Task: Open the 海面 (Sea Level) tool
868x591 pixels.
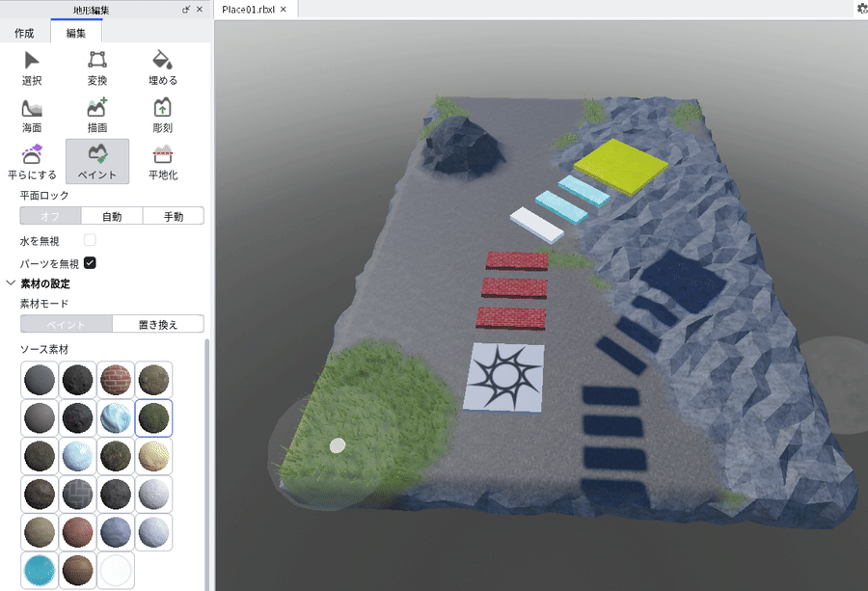Action: click(32, 115)
